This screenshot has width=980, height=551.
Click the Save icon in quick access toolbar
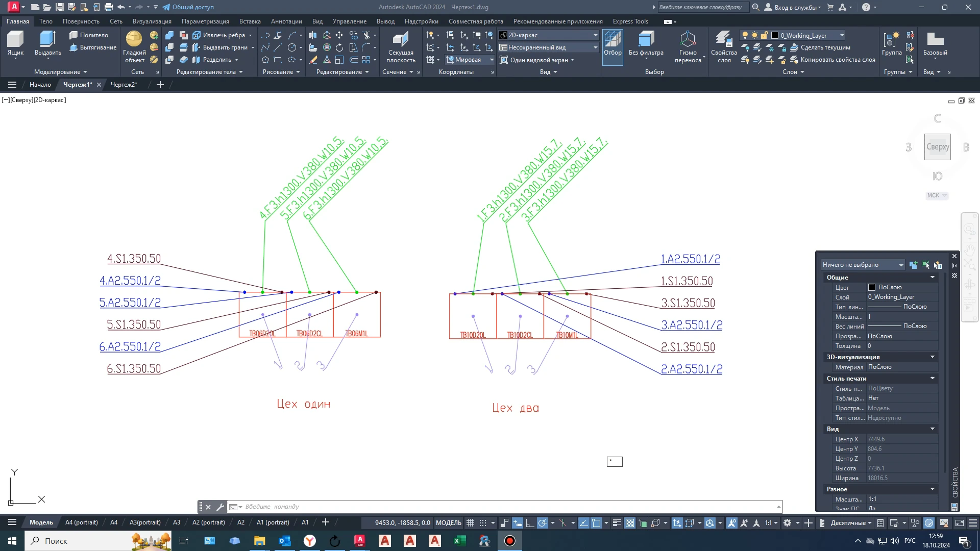pyautogui.click(x=60, y=7)
